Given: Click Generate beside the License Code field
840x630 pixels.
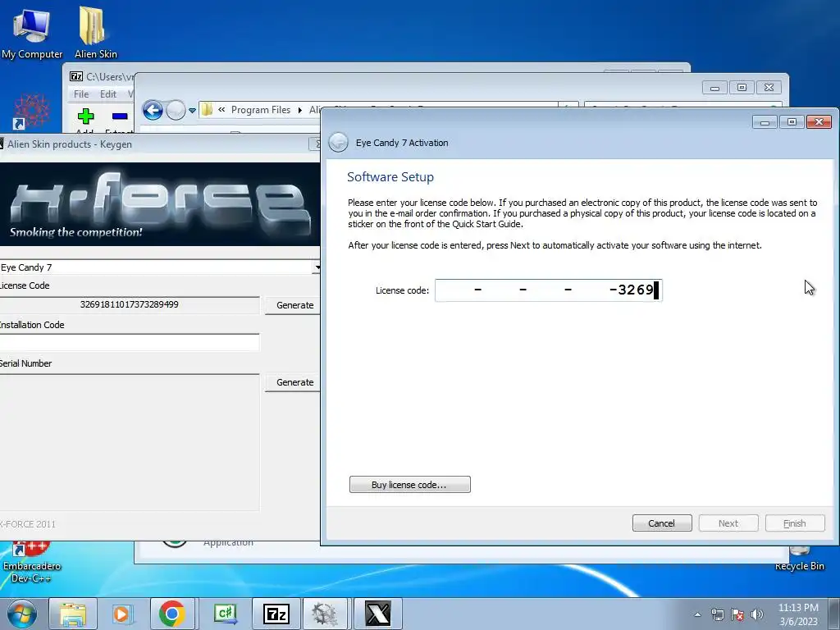Looking at the screenshot, I should click(293, 305).
